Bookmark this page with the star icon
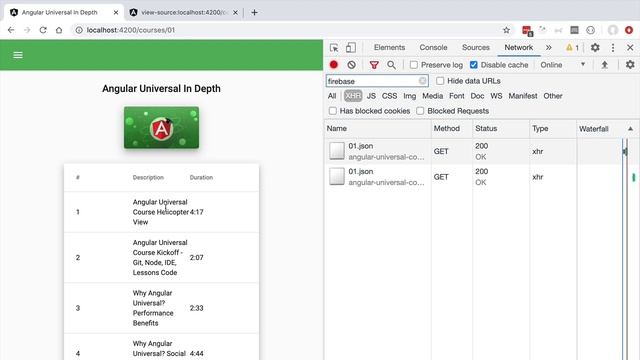 click(506, 30)
